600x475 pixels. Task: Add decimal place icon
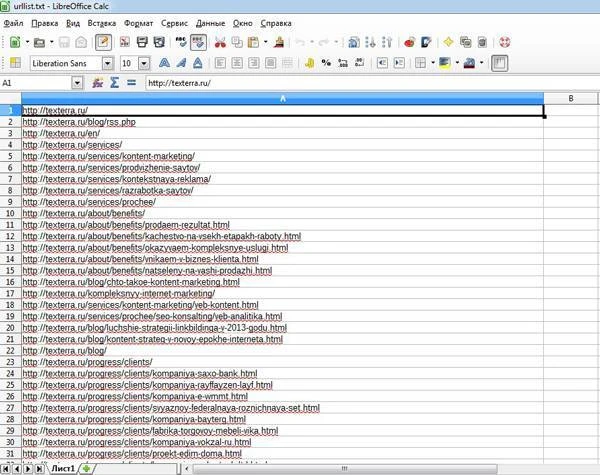(343, 63)
